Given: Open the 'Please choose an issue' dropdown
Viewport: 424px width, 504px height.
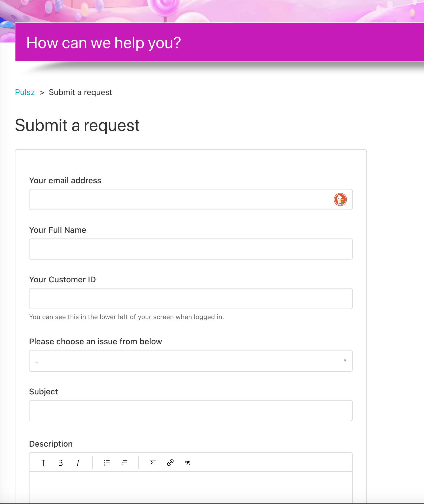Looking at the screenshot, I should [191, 361].
